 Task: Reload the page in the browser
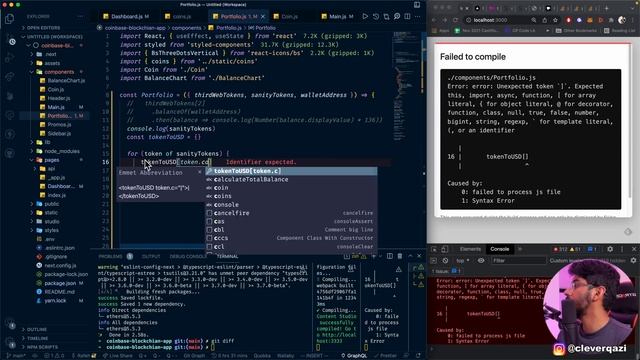[456, 20]
